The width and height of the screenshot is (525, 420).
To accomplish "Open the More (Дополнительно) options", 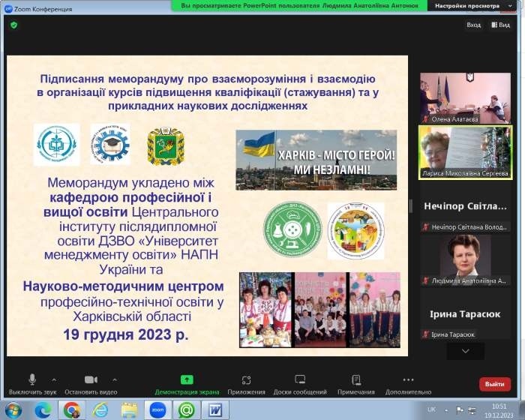I will pos(408,380).
